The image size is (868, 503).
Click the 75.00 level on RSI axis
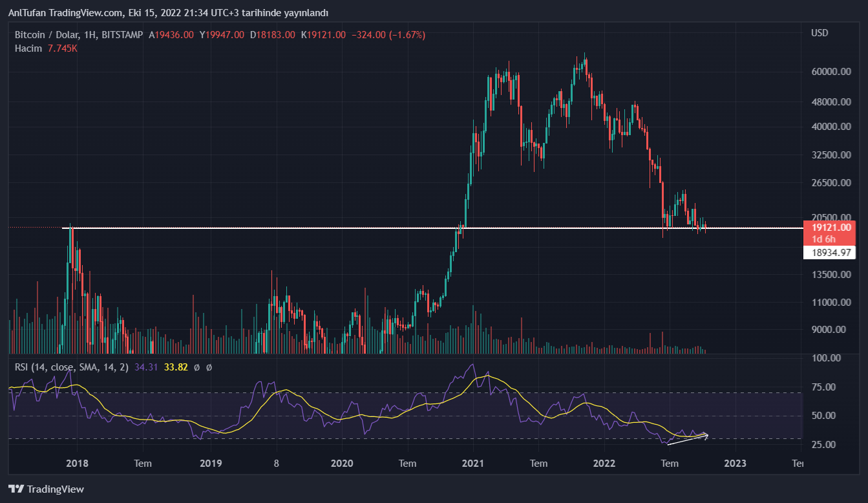tap(825, 387)
